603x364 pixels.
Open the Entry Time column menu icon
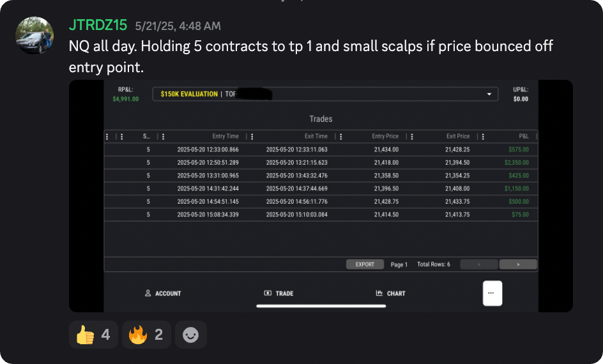(x=164, y=136)
